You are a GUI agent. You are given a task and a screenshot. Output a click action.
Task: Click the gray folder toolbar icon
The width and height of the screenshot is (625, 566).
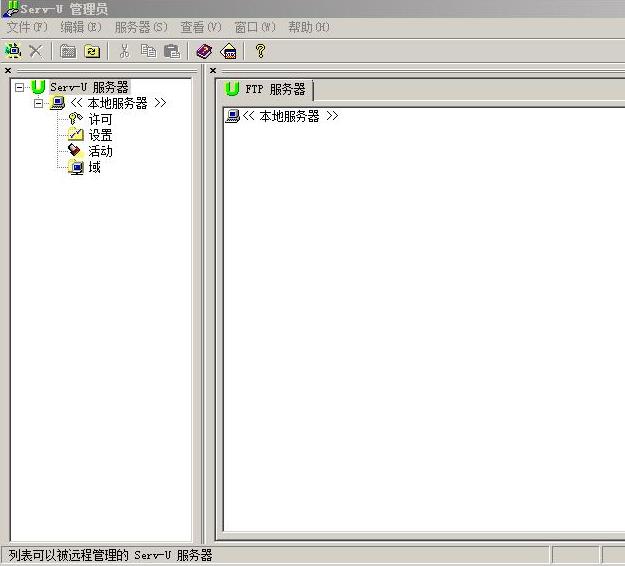[68, 51]
